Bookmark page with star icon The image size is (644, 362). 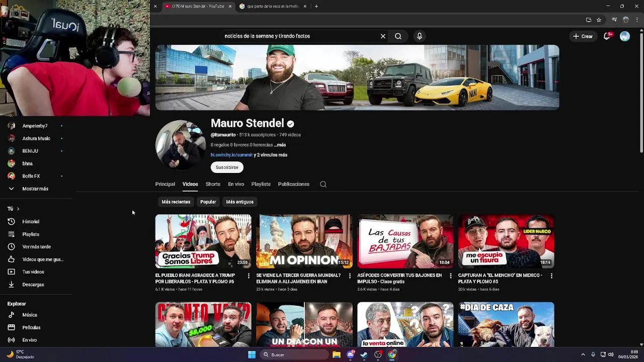[599, 20]
